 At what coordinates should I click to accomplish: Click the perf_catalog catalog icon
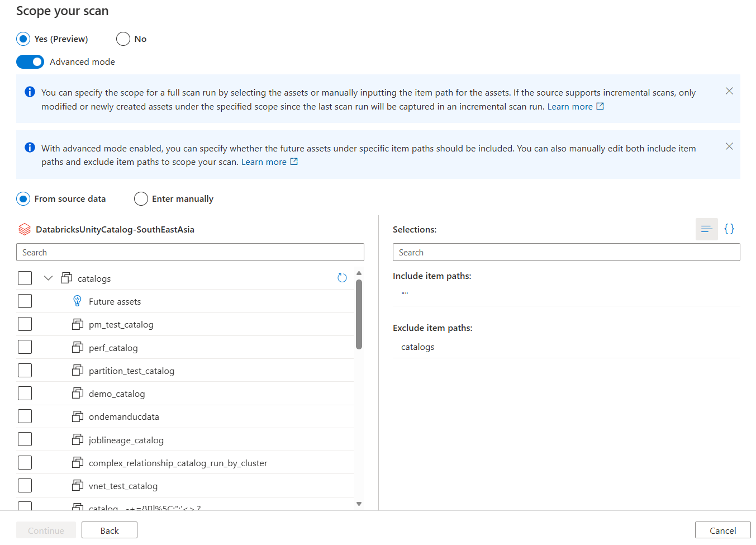click(78, 348)
